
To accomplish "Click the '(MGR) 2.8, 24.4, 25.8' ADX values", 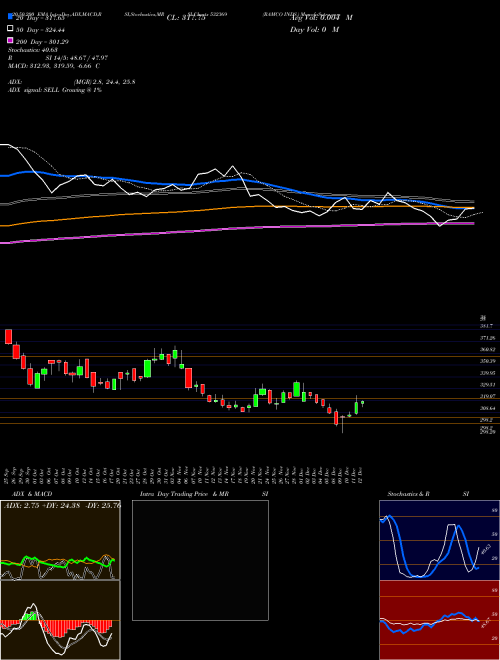I will 104,82.
